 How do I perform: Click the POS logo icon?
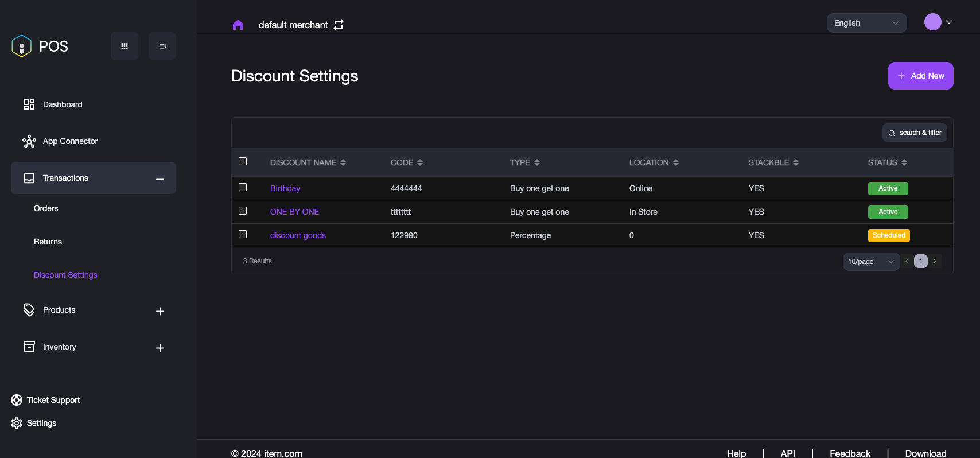[21, 46]
